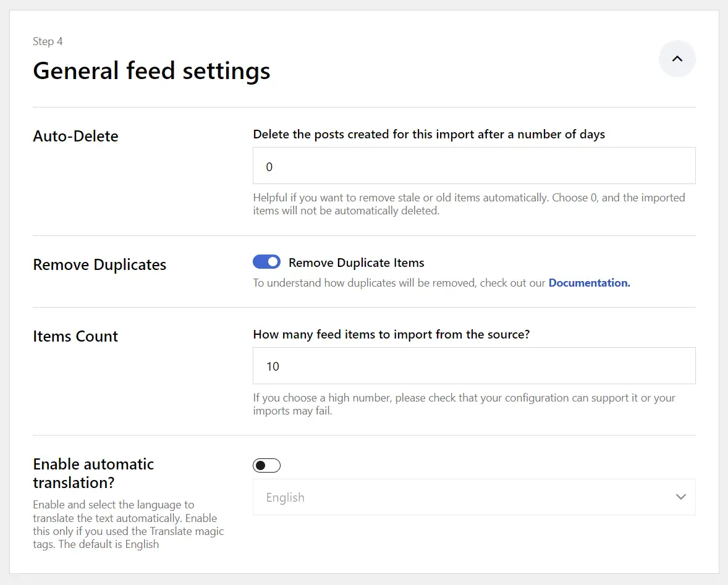
Task: Collapse the General feed settings section
Action: (x=677, y=59)
